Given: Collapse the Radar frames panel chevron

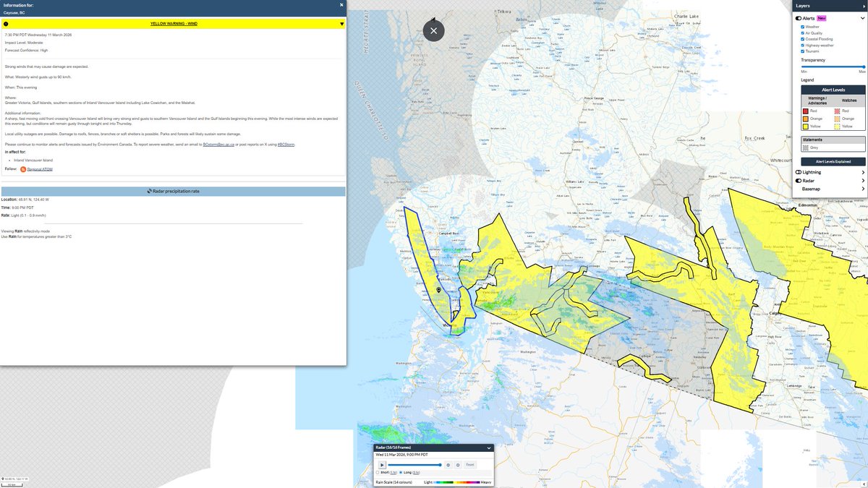Looking at the screenshot, I should [x=489, y=448].
